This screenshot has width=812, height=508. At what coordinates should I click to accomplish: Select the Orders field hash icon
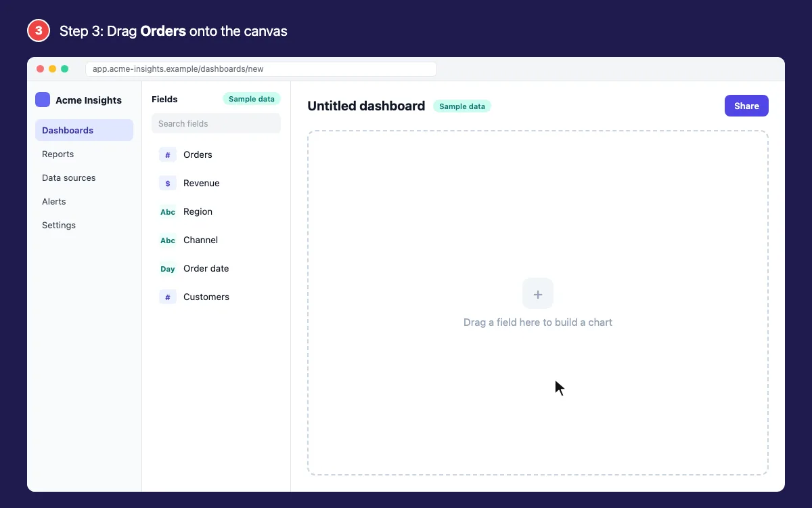pos(168,154)
